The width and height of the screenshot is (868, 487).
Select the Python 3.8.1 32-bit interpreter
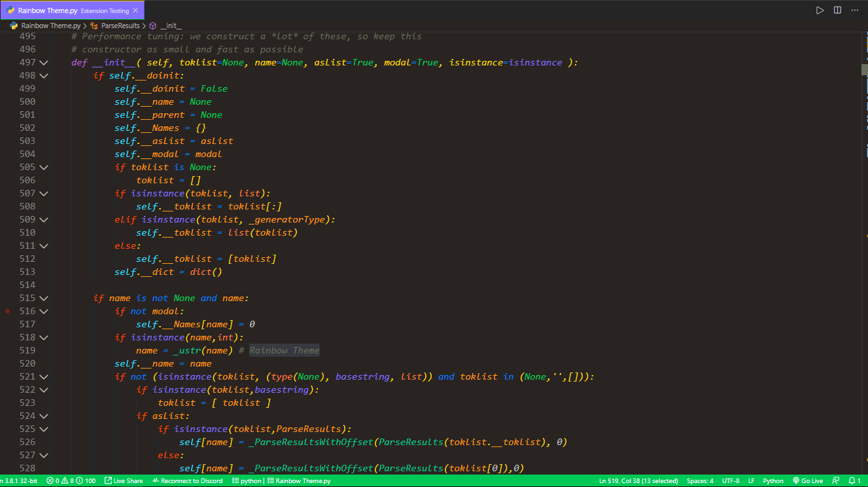click(x=18, y=480)
